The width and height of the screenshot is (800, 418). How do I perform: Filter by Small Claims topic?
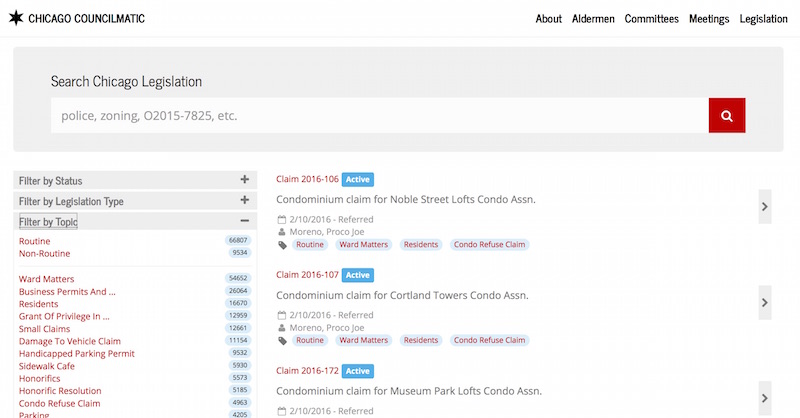tap(44, 329)
